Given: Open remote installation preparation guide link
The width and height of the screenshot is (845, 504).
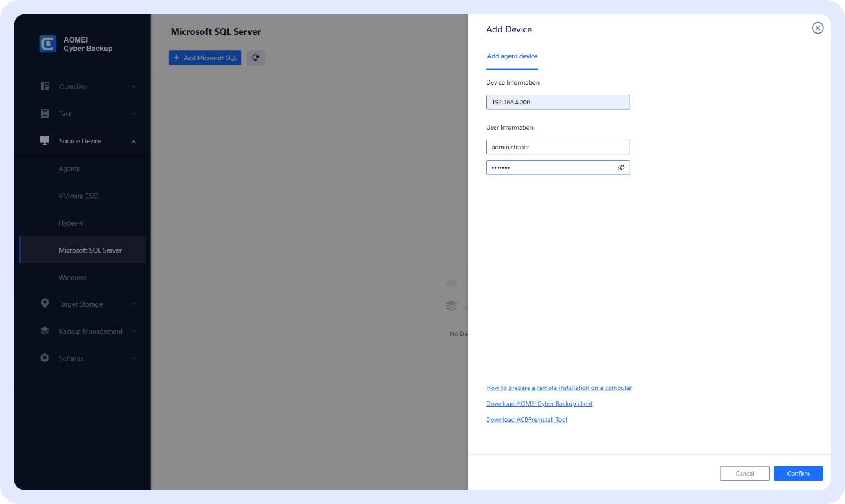Looking at the screenshot, I should (559, 388).
